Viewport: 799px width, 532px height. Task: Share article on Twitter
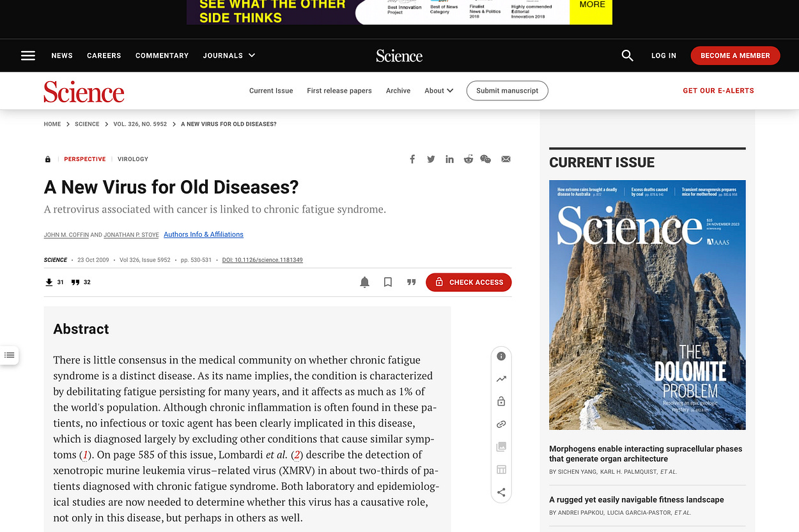click(431, 159)
